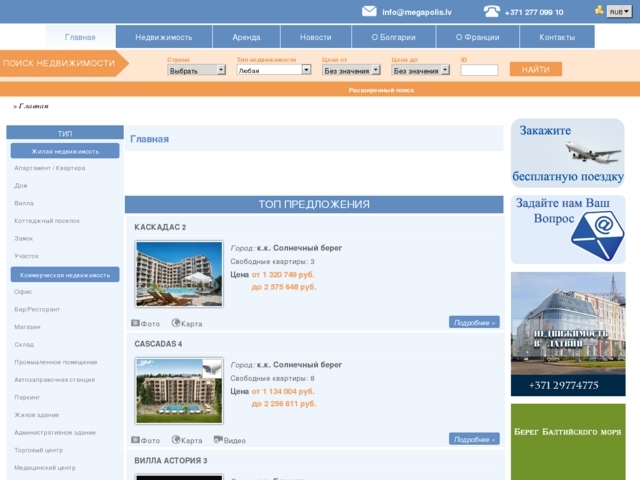Screen dimensions: 640x480
Task: Open the RUB currency dropdown
Action: tap(620, 12)
